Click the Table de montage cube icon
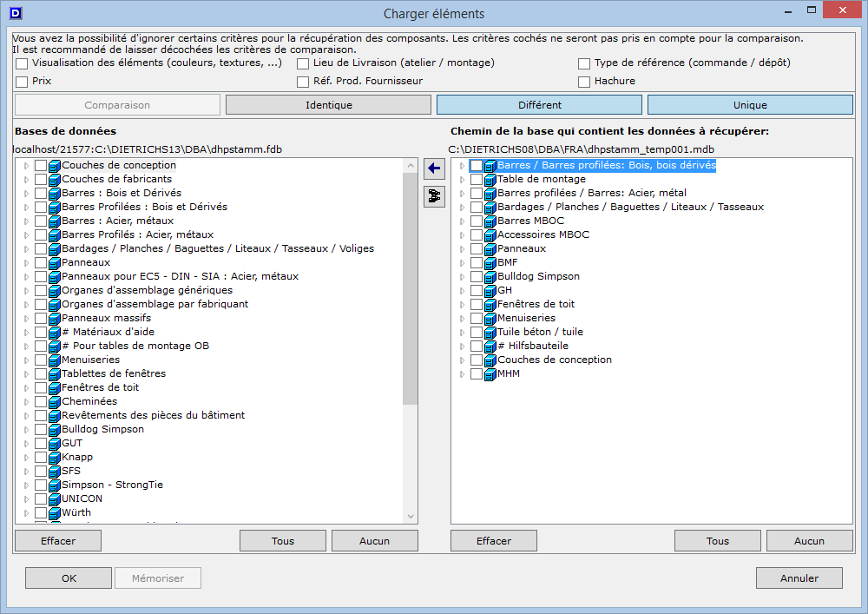 [x=490, y=180]
